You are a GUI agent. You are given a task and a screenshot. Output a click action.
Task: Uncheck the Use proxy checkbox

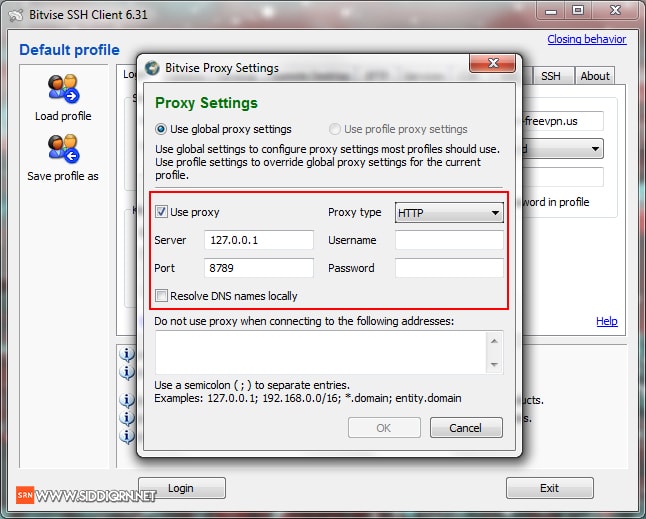pyautogui.click(x=161, y=212)
